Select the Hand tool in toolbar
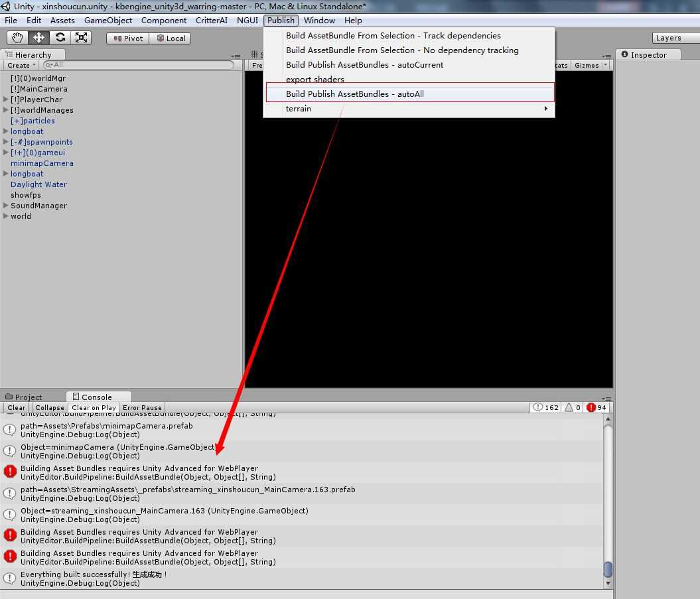 click(x=17, y=38)
